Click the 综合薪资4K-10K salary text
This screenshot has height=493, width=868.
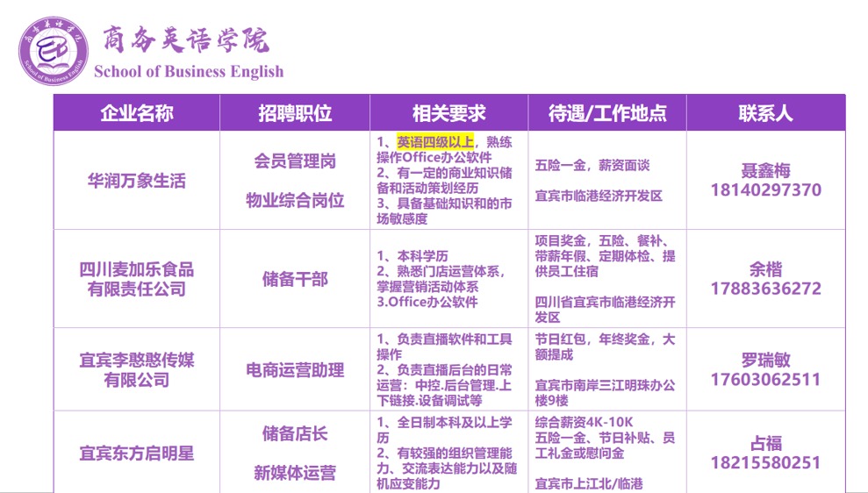point(584,423)
